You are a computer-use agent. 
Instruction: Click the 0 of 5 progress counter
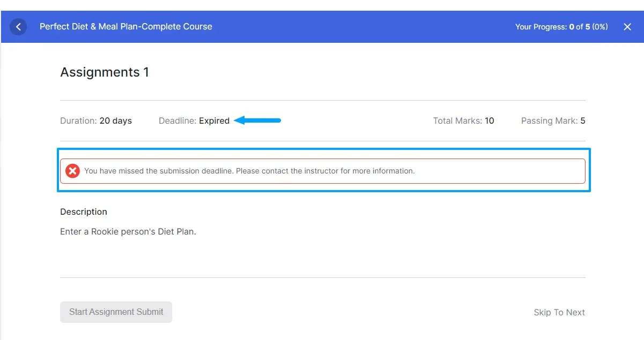click(577, 26)
